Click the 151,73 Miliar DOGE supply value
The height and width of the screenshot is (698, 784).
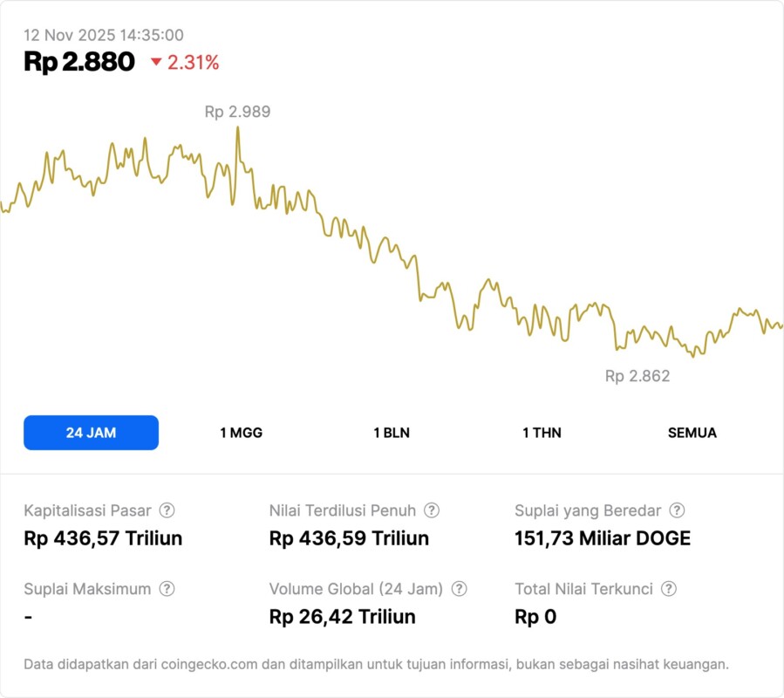coord(603,538)
